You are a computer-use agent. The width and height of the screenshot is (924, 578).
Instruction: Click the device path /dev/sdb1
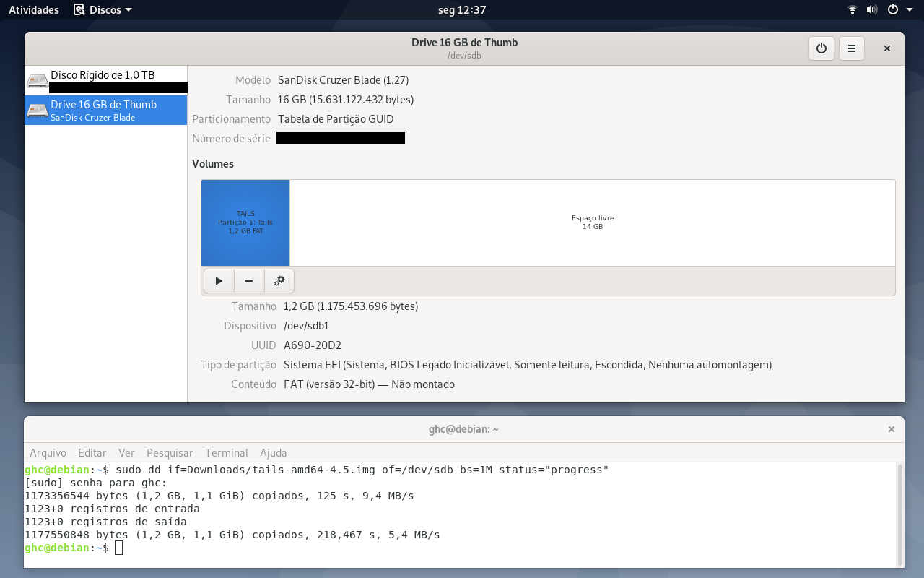pos(307,326)
